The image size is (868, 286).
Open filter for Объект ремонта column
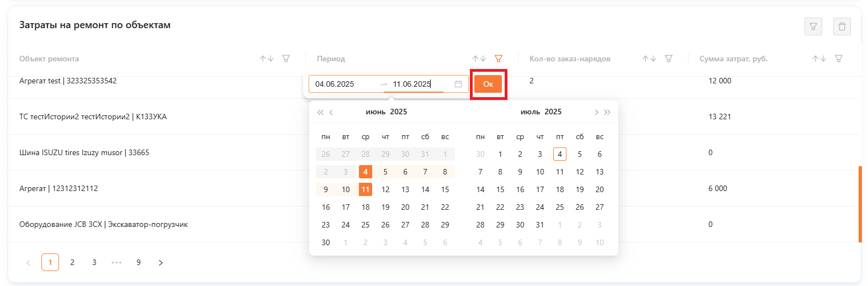pyautogui.click(x=286, y=59)
